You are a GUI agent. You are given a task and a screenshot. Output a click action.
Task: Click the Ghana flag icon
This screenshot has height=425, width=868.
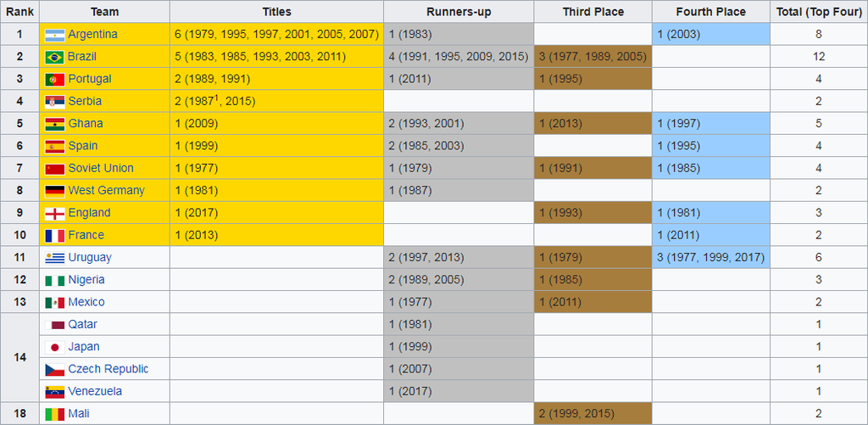pos(55,124)
